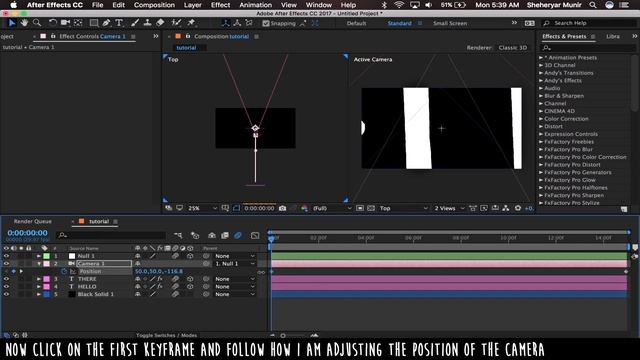Select the Brush tool

135,23
